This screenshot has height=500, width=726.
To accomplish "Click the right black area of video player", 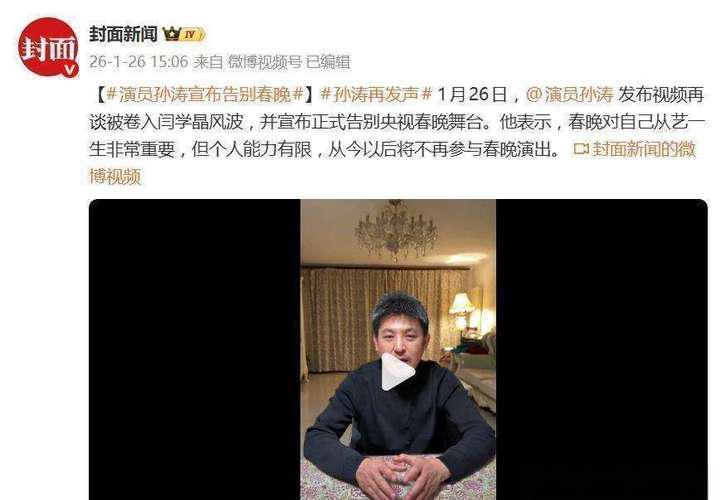I will point(601,350).
